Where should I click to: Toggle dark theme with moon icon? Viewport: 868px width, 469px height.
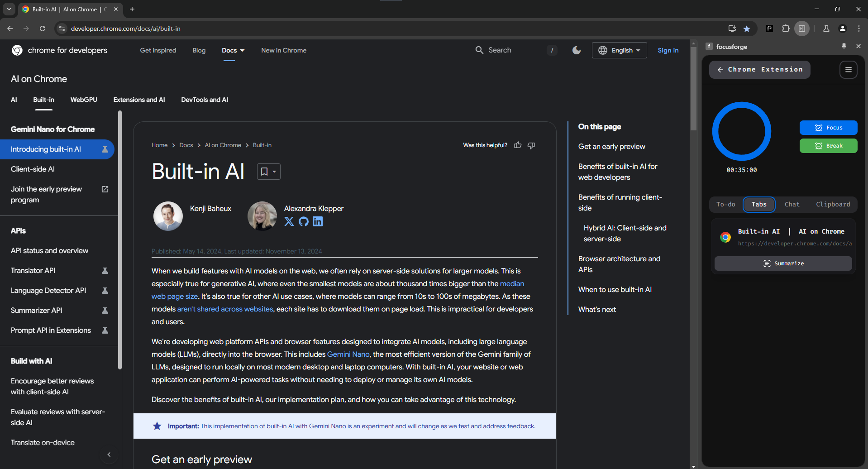[x=577, y=50]
